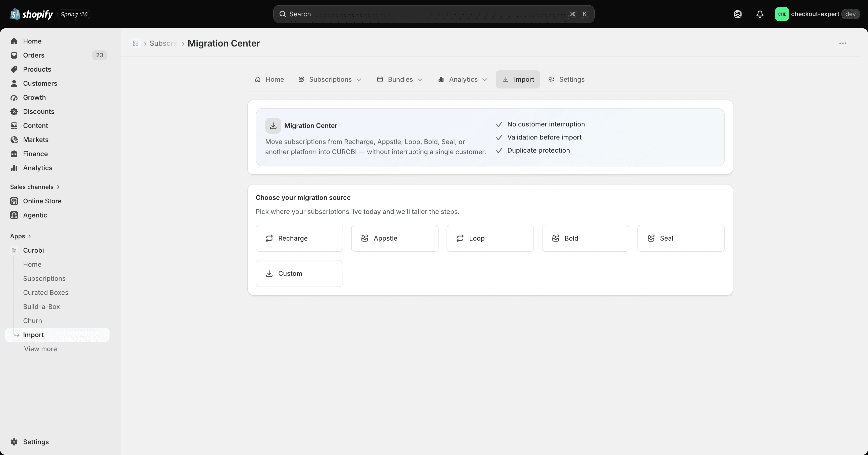
Task: Go to the app Home tab
Action: 269,80
